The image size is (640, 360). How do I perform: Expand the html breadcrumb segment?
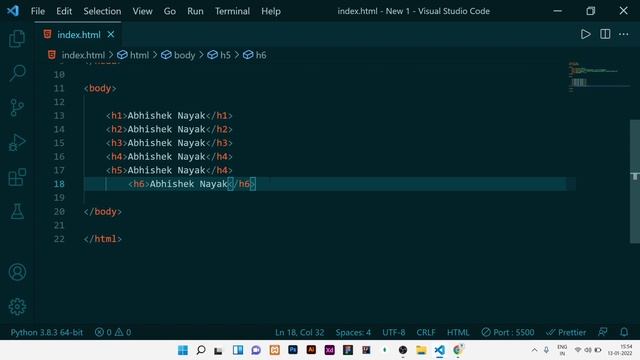(133, 55)
